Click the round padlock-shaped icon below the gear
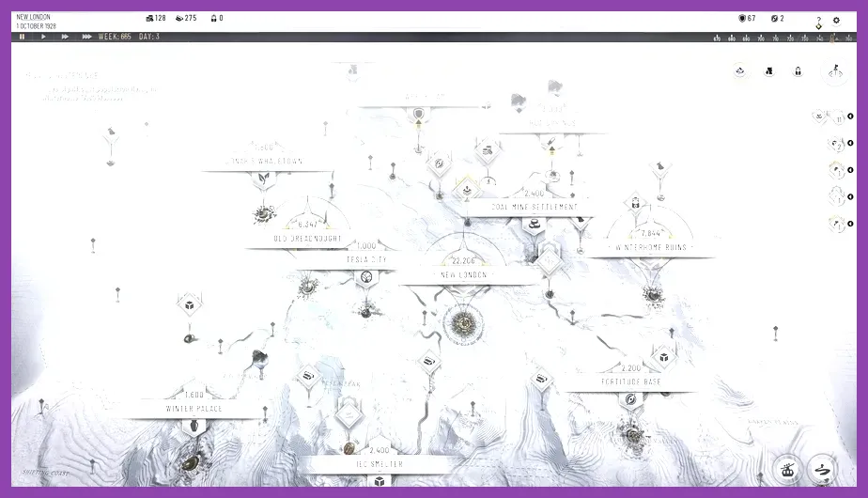 [x=798, y=70]
